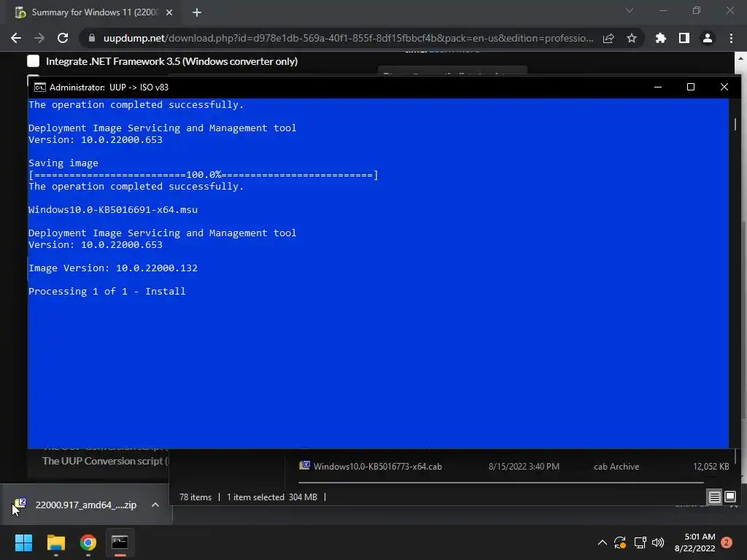The height and width of the screenshot is (560, 747).
Task: Click the cab file icon in Explorer
Action: click(x=304, y=465)
